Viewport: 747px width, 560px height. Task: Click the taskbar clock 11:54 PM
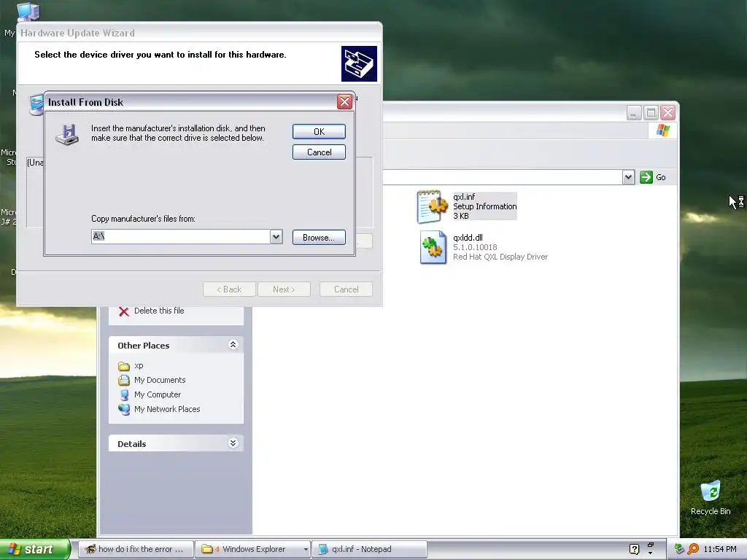pos(720,550)
